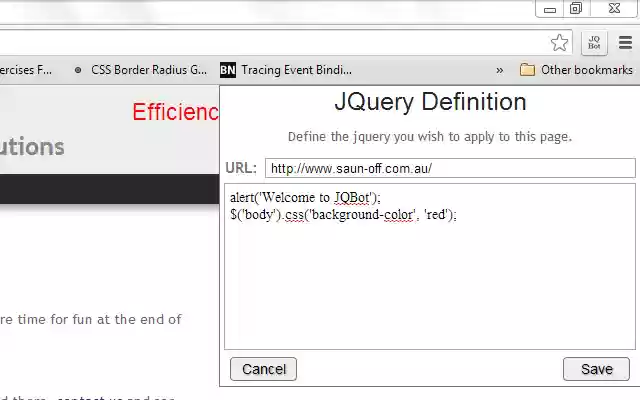
Task: Save the JQuery Definition
Action: pyautogui.click(x=596, y=369)
